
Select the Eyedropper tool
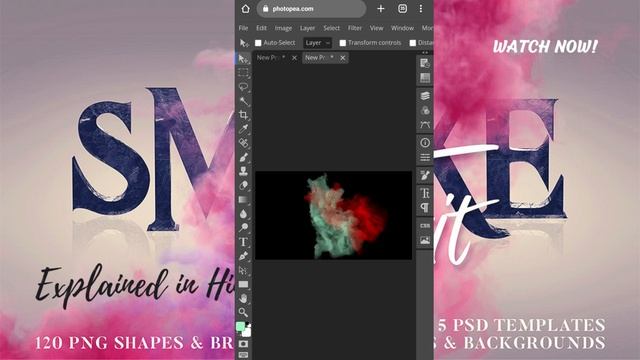tap(243, 129)
